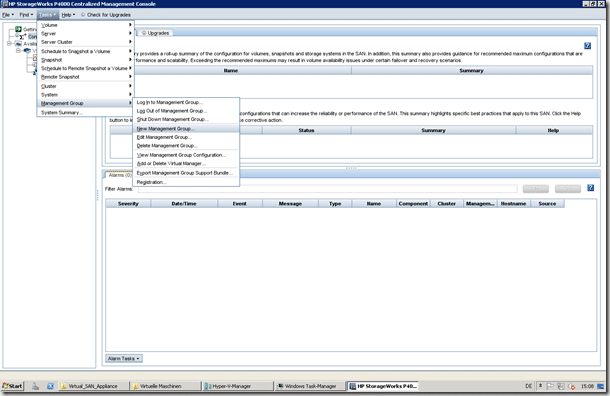
Task: Click the Upgrades tab icon
Action: 144,33
